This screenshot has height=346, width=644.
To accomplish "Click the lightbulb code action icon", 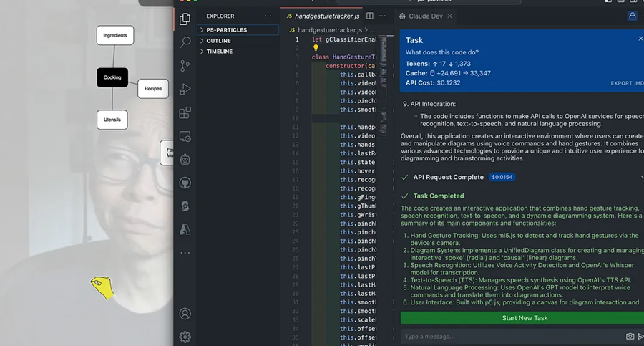I will tap(316, 48).
